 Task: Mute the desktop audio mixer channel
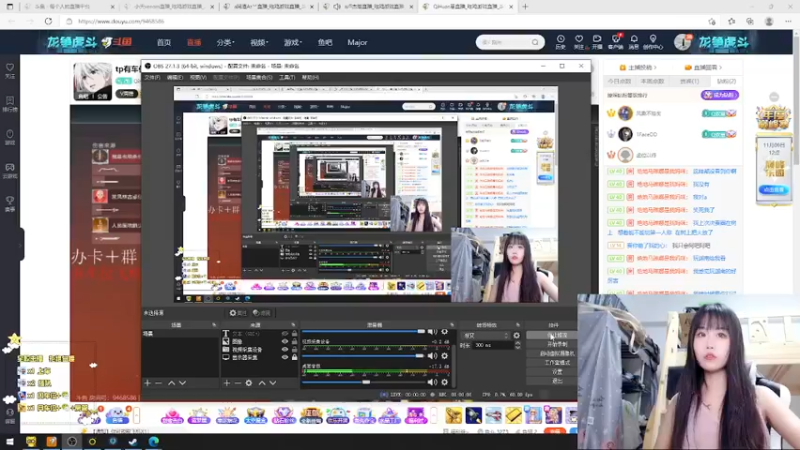pos(433,382)
